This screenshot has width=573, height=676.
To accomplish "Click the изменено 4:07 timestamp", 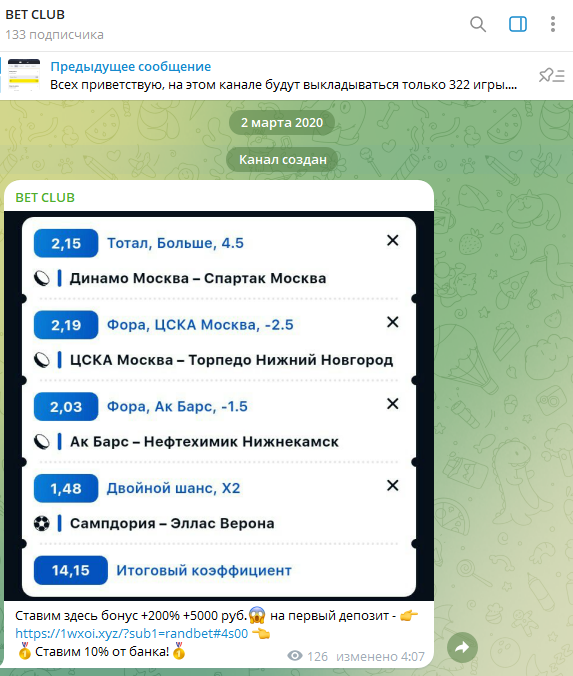I will 380,657.
